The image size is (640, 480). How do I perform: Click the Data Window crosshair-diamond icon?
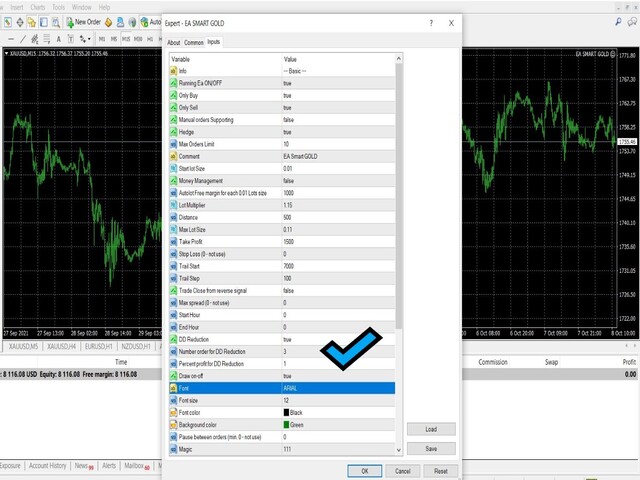click(x=20, y=22)
